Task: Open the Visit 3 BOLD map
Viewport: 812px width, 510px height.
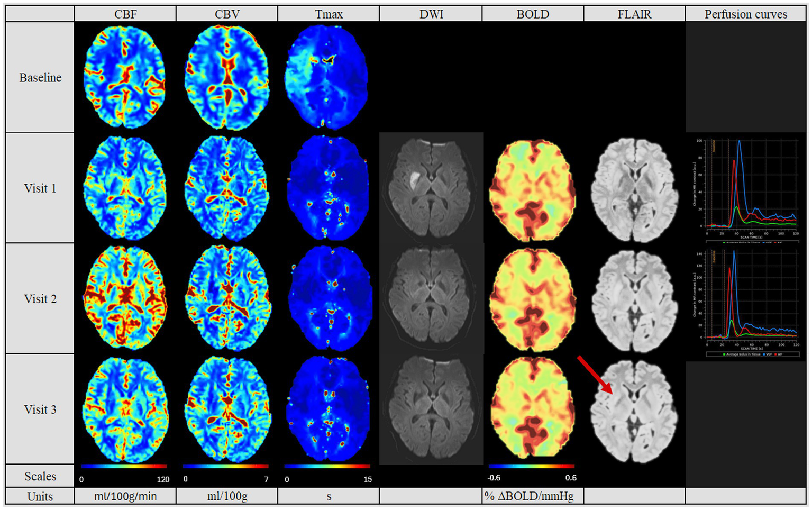Action: (x=532, y=408)
